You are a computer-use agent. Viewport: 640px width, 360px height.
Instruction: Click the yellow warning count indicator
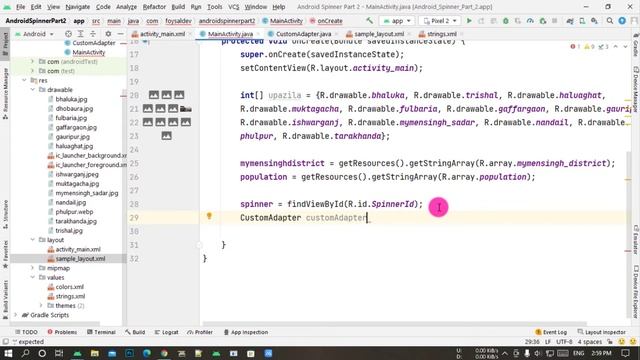(589, 47)
